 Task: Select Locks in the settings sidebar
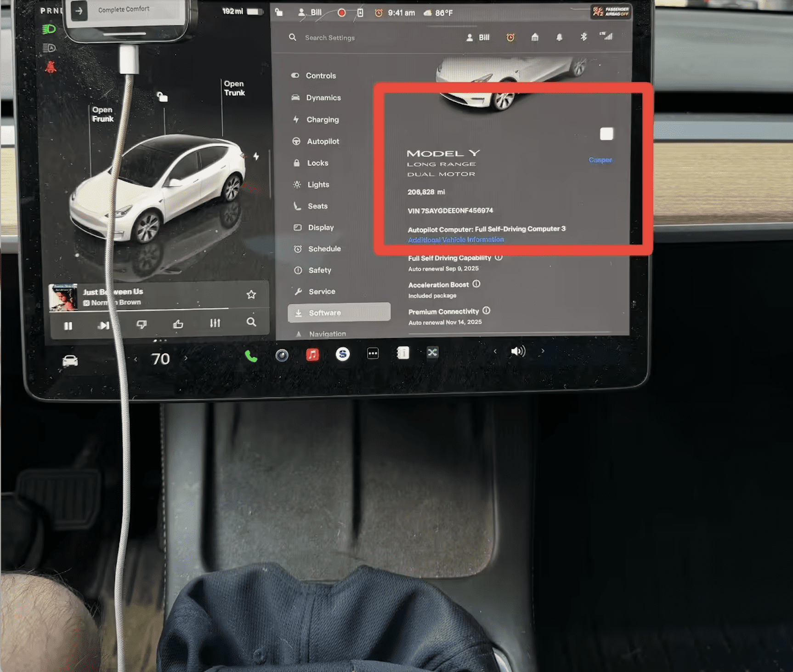pos(311,163)
